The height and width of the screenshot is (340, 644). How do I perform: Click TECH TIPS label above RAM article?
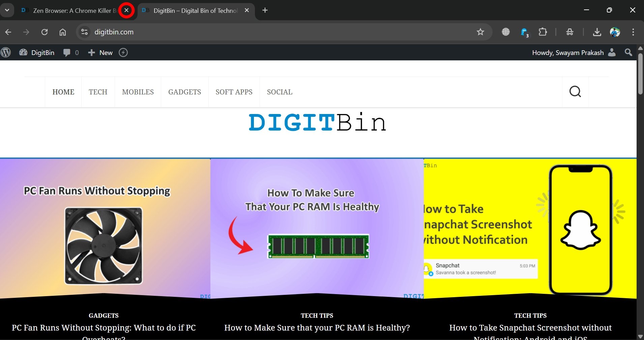pyautogui.click(x=317, y=316)
